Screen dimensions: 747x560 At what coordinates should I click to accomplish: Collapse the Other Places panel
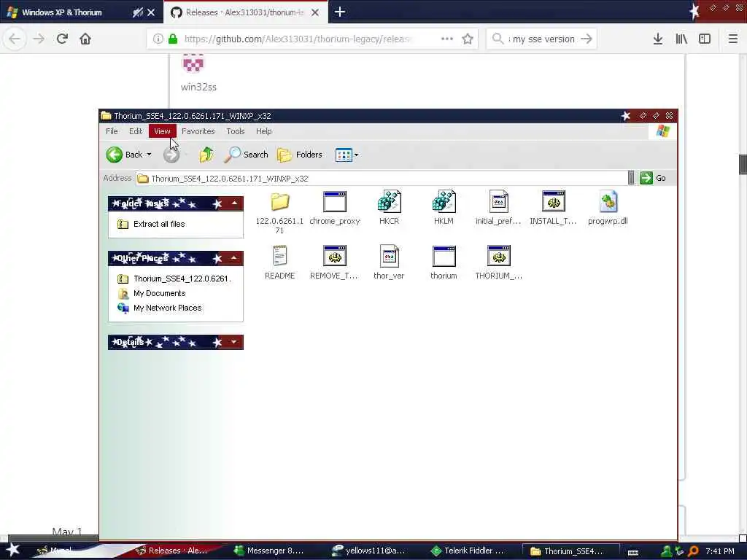pos(234,258)
